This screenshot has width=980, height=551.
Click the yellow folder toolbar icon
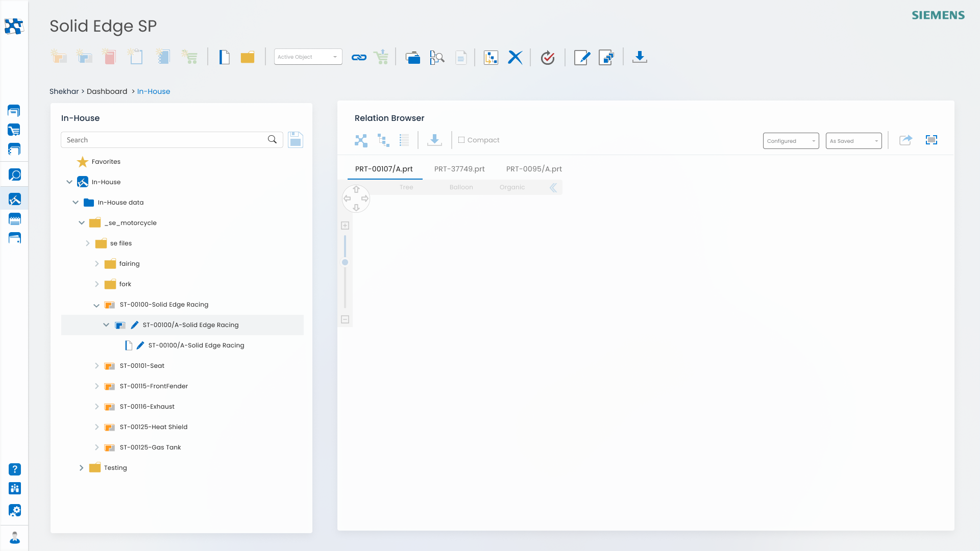pyautogui.click(x=248, y=57)
